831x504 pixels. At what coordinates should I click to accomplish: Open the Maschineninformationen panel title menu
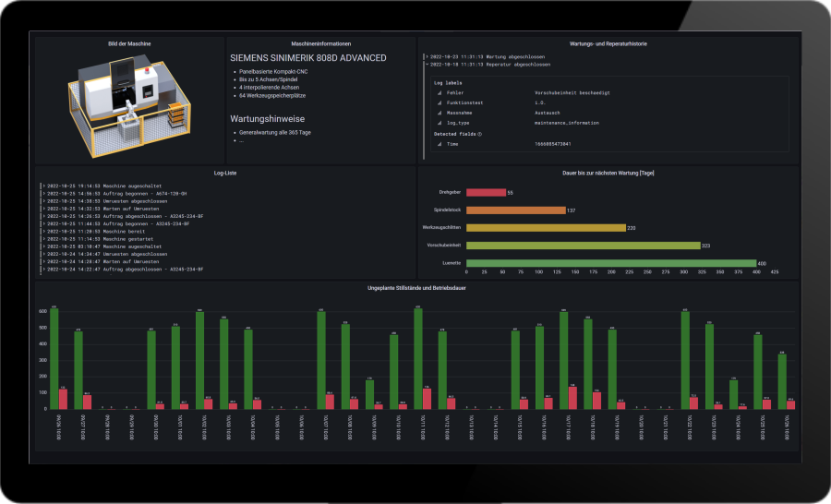pos(320,44)
